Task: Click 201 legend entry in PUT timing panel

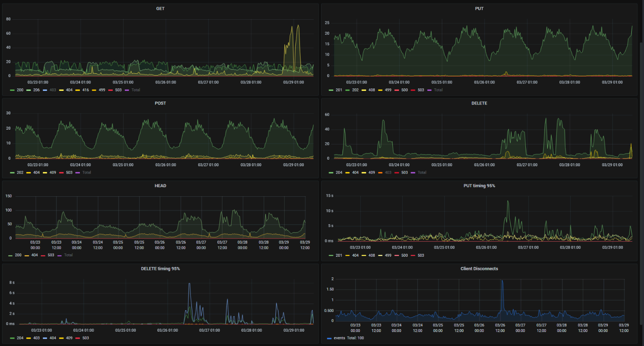Action: pyautogui.click(x=336, y=255)
